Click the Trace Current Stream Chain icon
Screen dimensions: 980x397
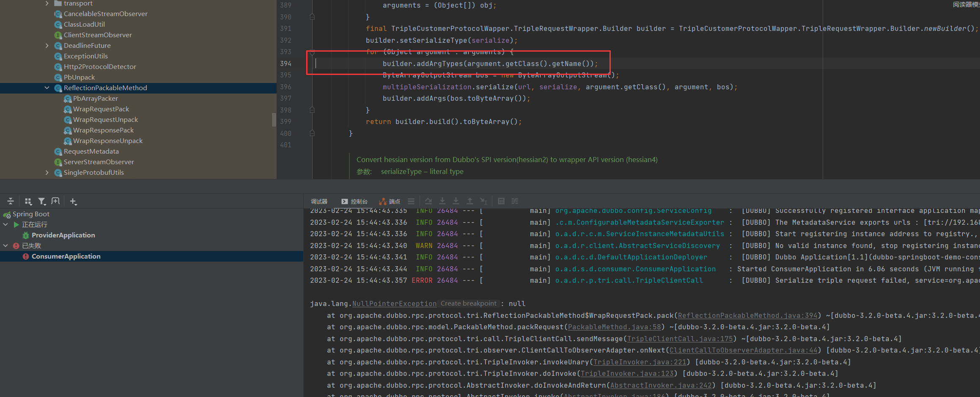click(x=515, y=201)
